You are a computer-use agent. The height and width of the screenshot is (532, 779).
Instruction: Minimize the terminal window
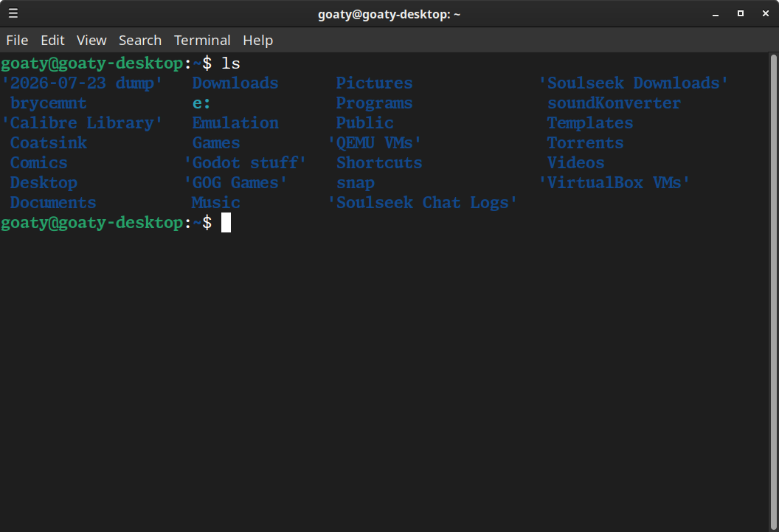click(716, 14)
